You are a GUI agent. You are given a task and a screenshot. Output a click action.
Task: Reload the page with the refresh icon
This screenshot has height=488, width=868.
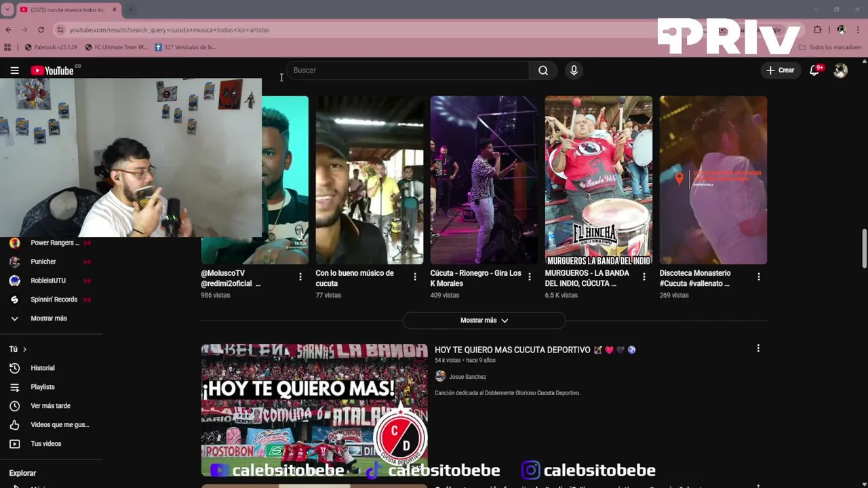tap(41, 30)
